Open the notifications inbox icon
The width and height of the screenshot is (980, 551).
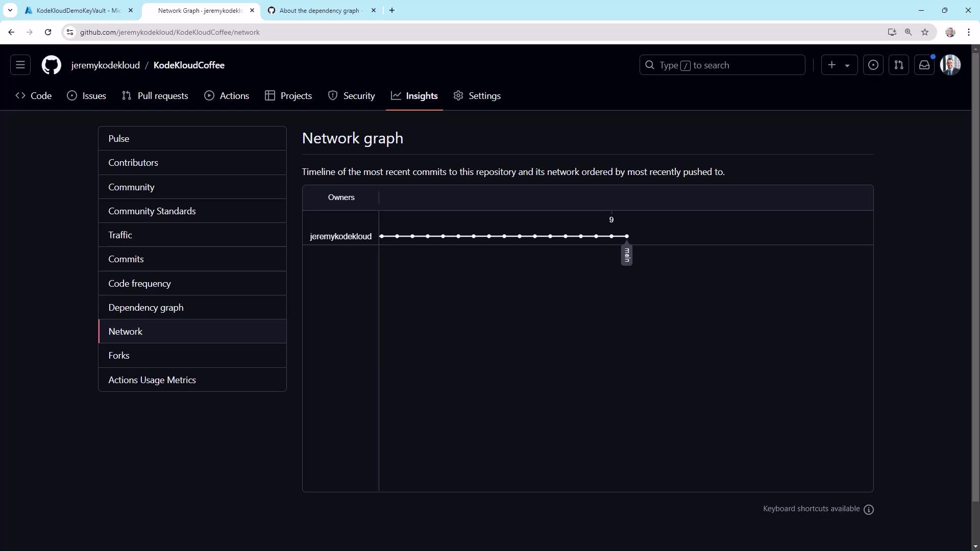point(924,65)
